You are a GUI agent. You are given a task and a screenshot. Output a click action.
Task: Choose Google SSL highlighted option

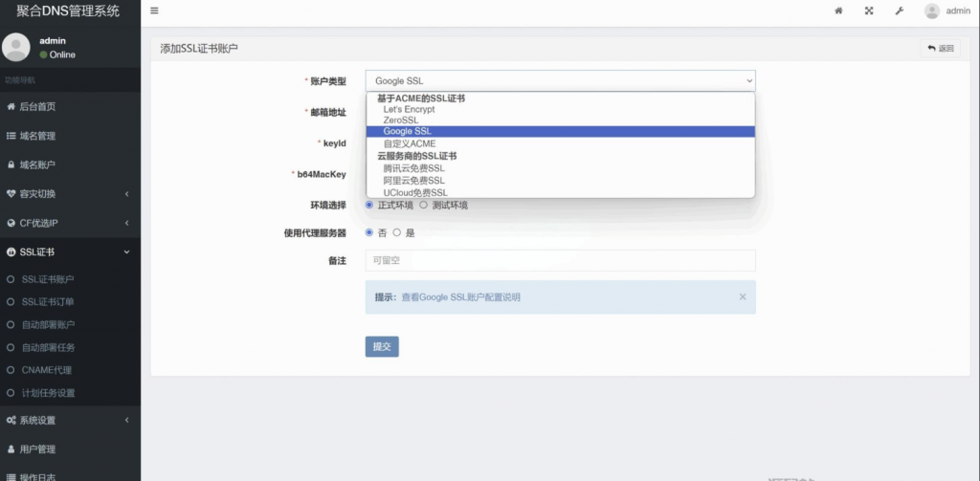pos(560,131)
